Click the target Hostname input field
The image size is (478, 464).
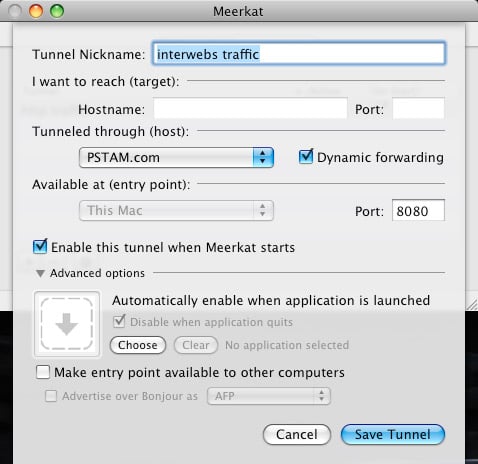coord(250,108)
